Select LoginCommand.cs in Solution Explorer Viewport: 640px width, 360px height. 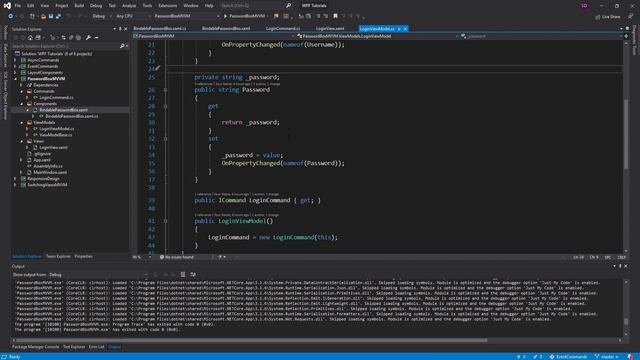56,98
